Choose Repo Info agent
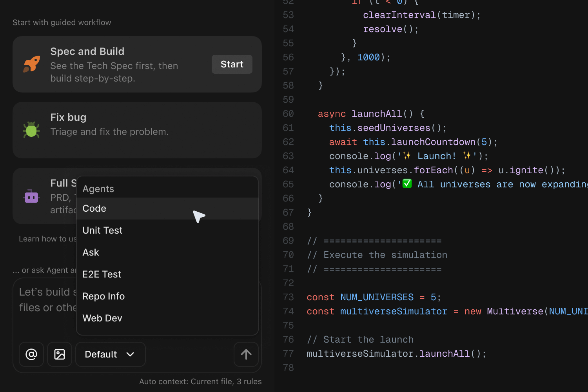This screenshot has width=588, height=392. click(x=103, y=296)
